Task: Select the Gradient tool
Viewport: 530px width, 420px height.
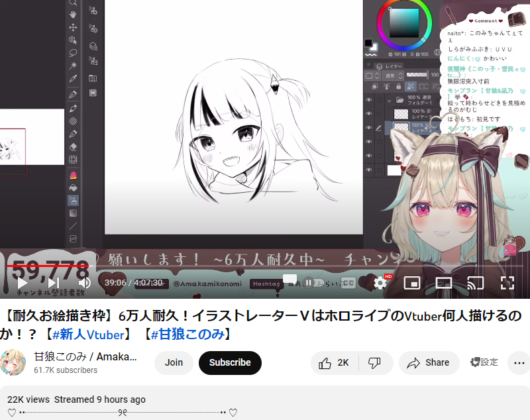Action: pos(73,213)
